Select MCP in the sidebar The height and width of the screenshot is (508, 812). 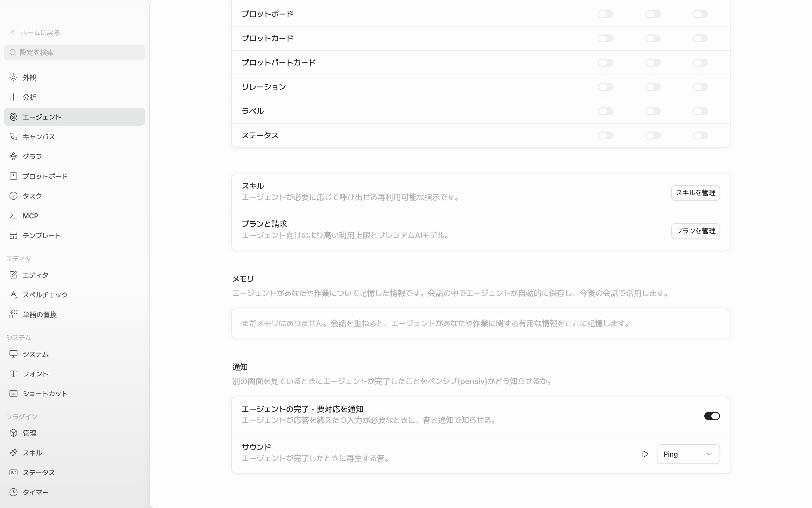[74, 216]
